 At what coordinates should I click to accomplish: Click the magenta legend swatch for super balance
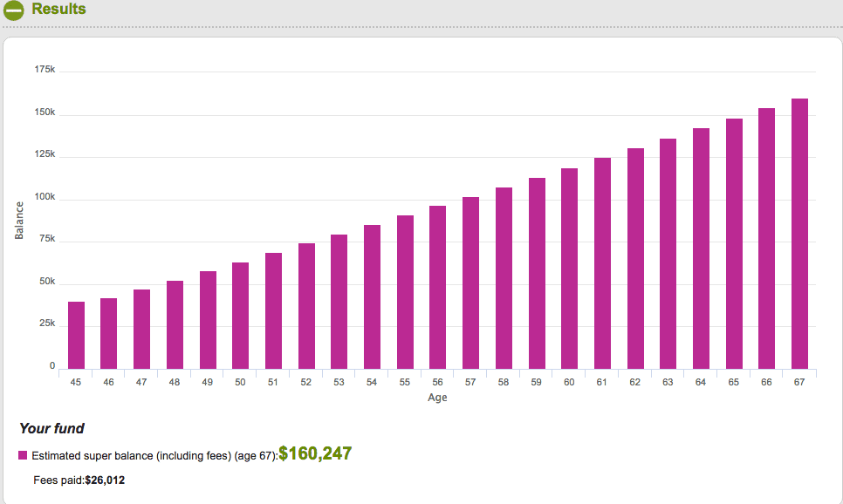tap(23, 455)
